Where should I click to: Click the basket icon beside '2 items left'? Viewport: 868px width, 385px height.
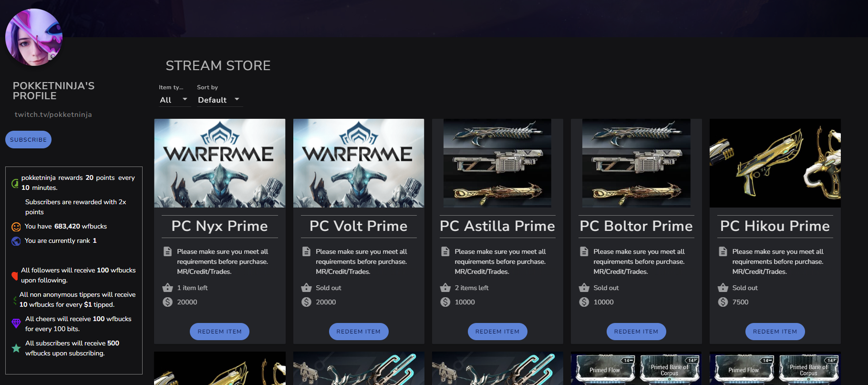(x=445, y=288)
